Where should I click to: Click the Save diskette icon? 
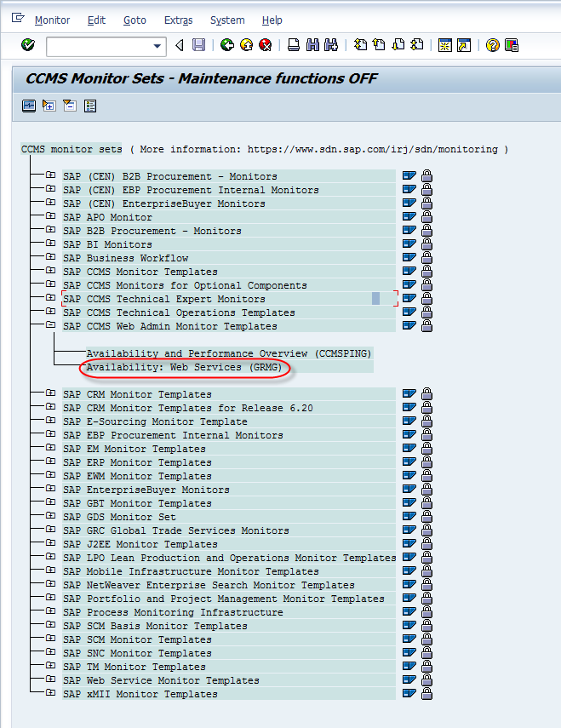(198, 45)
